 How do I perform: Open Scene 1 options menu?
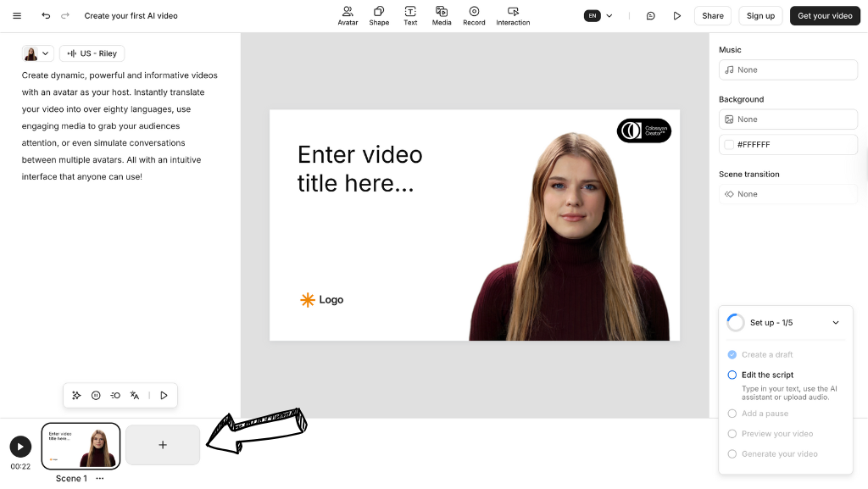point(100,479)
